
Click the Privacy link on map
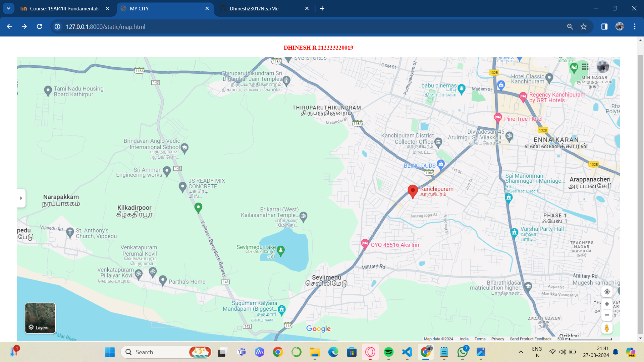497,339
